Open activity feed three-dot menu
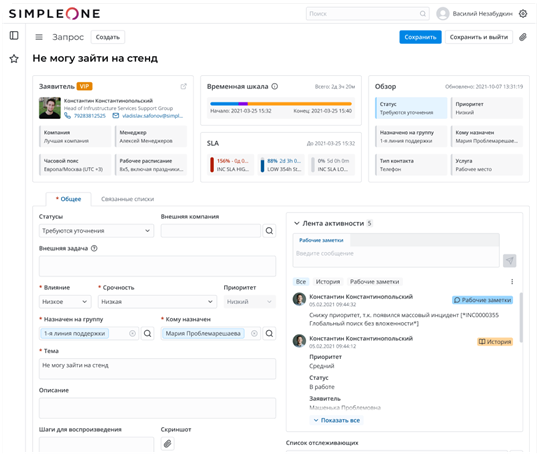Screen dimensions: 556x474 tap(512, 281)
